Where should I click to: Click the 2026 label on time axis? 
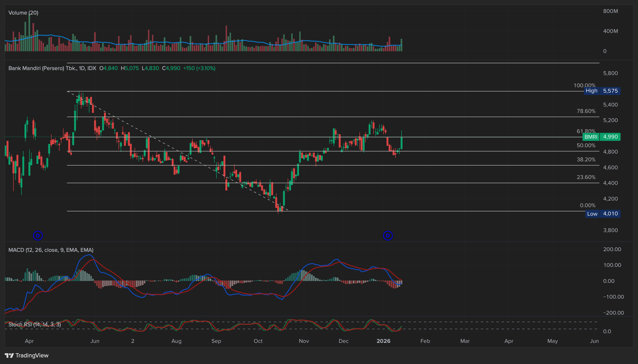click(x=383, y=341)
